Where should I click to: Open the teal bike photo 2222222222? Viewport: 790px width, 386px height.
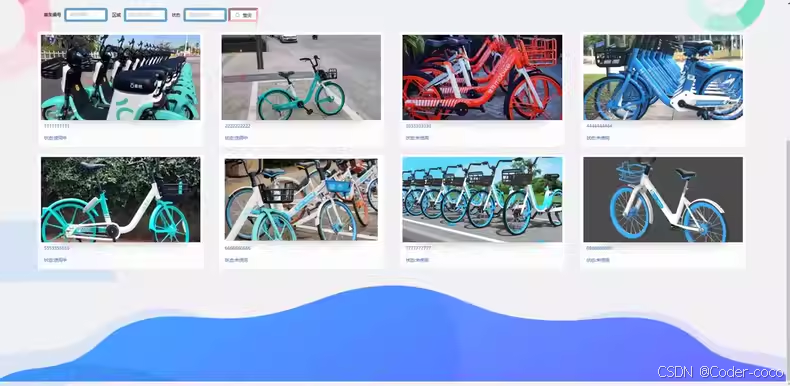[x=301, y=77]
